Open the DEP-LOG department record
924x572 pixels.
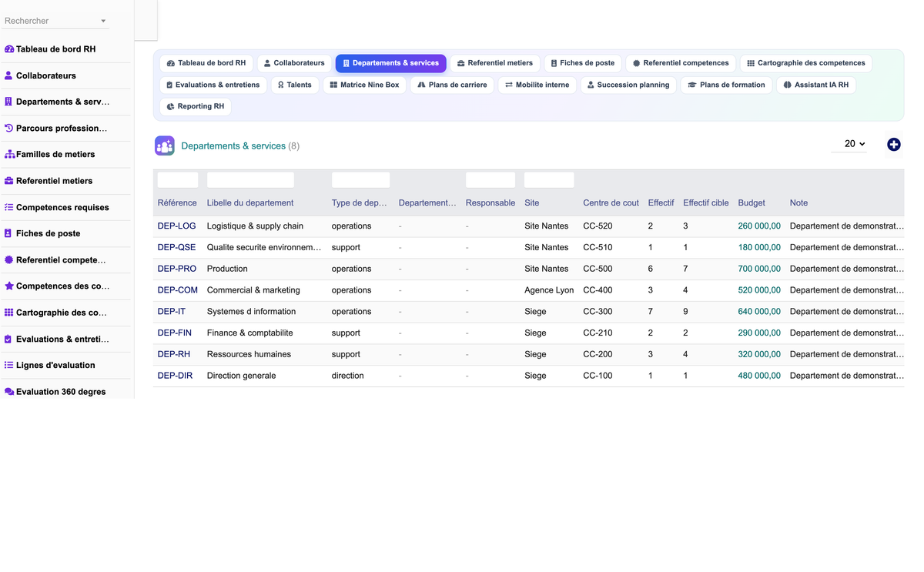pyautogui.click(x=176, y=226)
